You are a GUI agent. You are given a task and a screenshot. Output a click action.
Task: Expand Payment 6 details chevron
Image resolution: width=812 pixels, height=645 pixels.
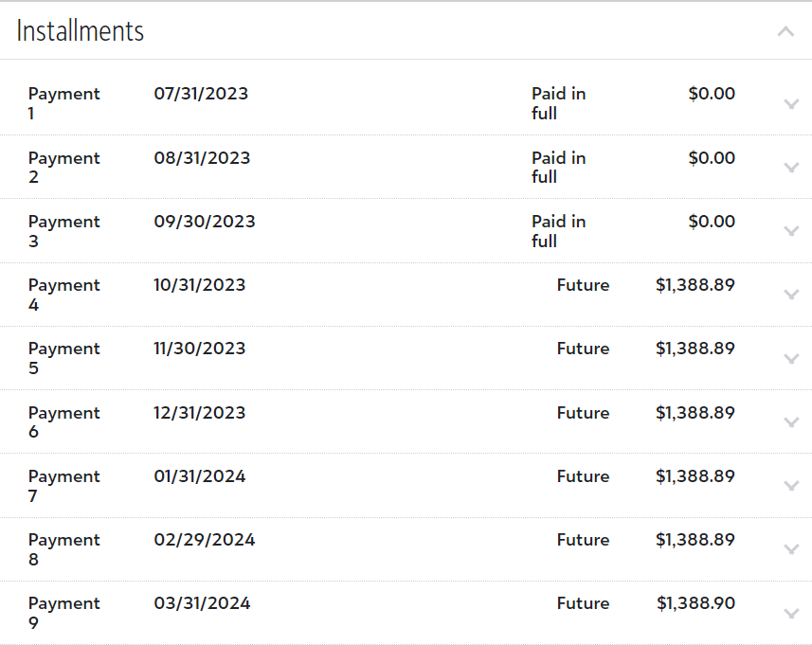(x=792, y=422)
